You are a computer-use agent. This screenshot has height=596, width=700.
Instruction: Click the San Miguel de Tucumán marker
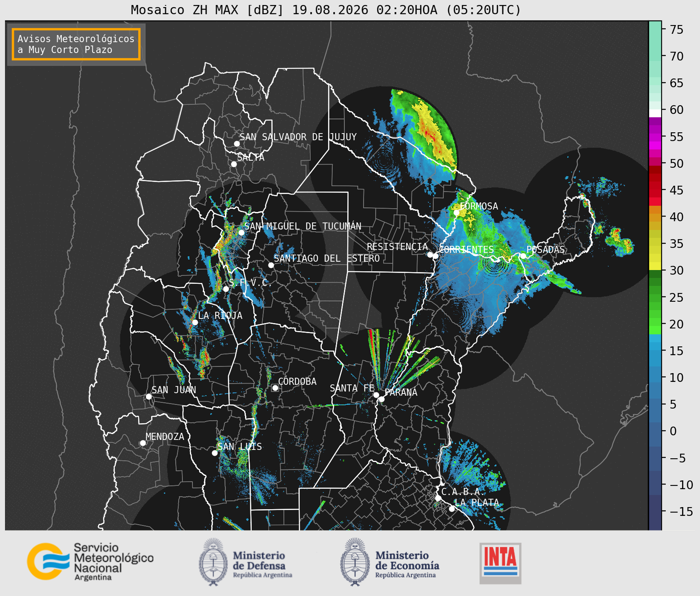pos(241,232)
